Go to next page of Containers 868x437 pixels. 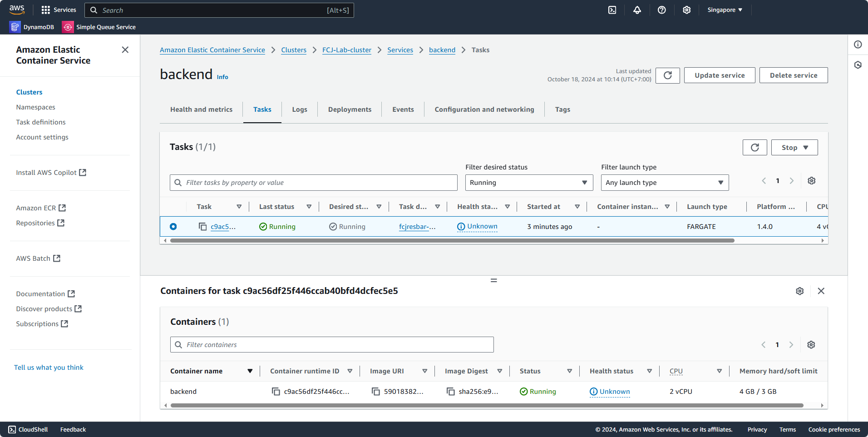coord(791,345)
